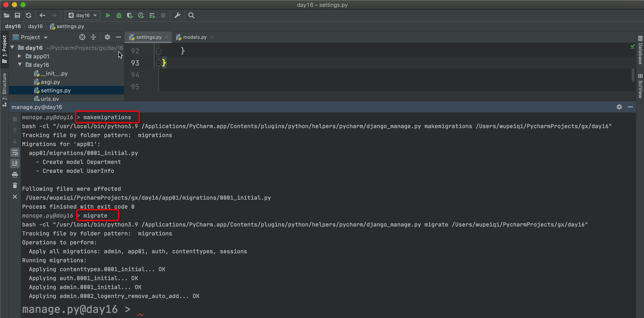
Task: Clear console with trash can icon
Action: (15, 185)
